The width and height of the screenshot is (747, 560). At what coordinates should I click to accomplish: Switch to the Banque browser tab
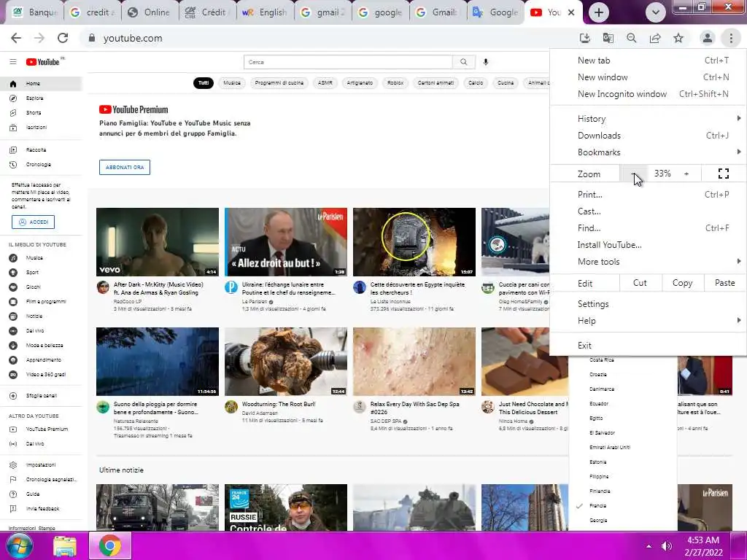(x=34, y=12)
